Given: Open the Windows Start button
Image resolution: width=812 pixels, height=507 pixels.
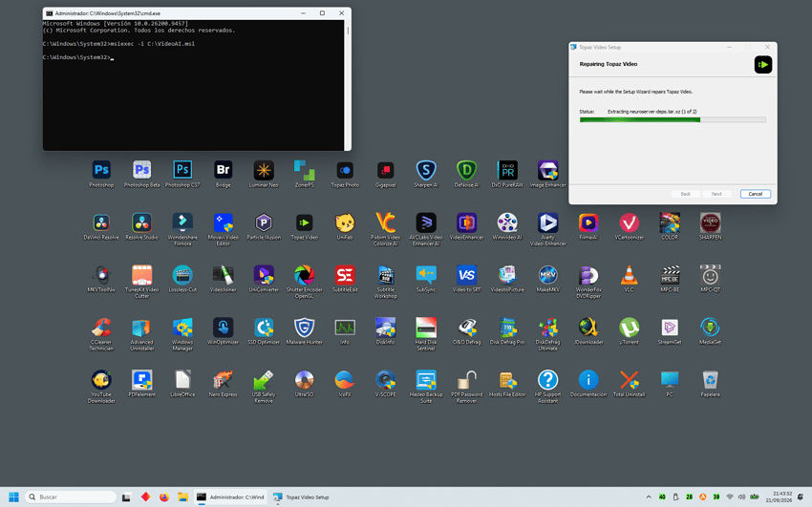Looking at the screenshot, I should click(13, 497).
